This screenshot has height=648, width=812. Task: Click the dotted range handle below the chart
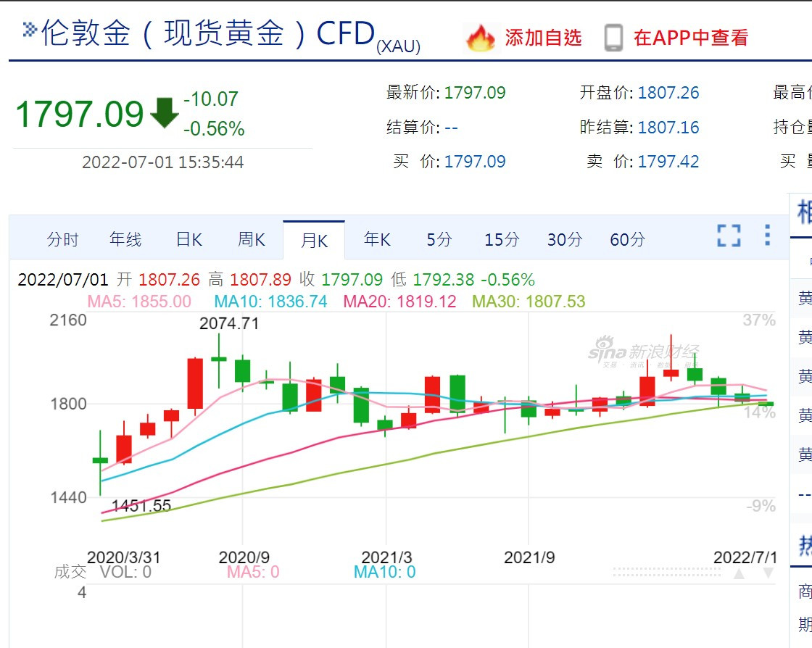pos(666,573)
